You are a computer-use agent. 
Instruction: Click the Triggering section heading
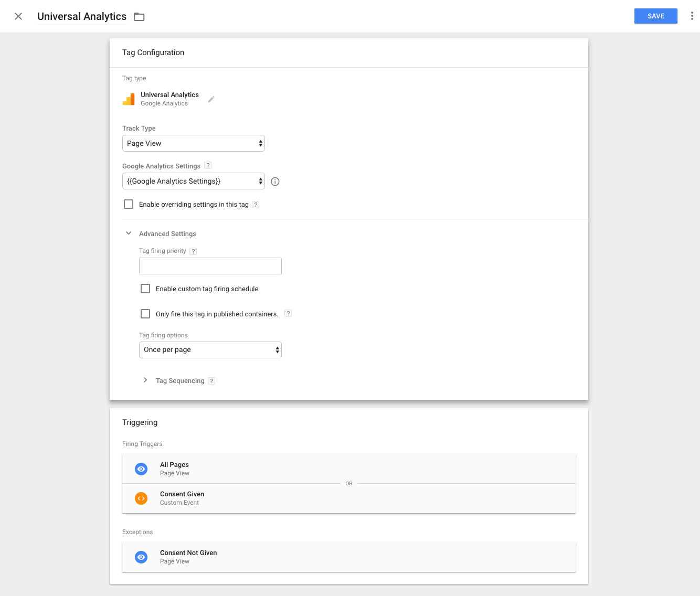click(140, 422)
